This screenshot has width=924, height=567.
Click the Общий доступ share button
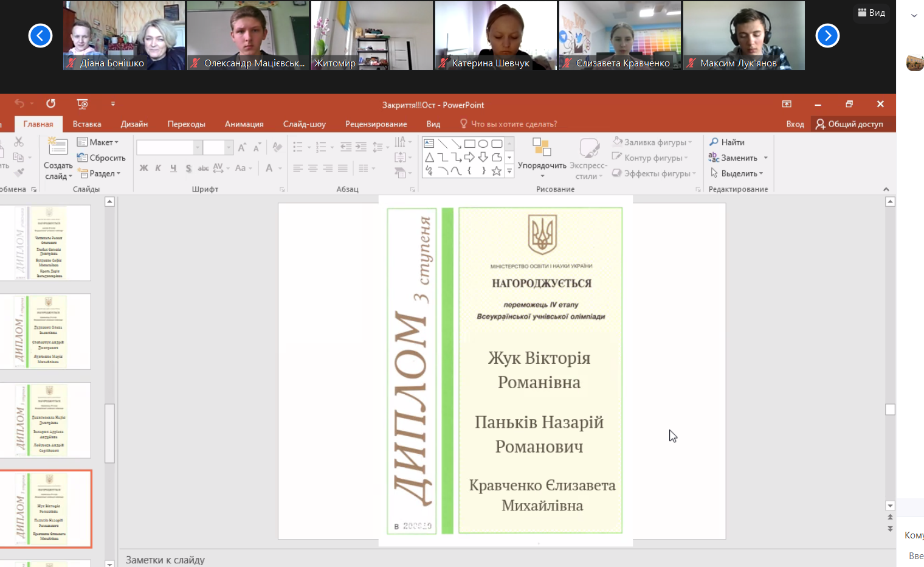849,124
